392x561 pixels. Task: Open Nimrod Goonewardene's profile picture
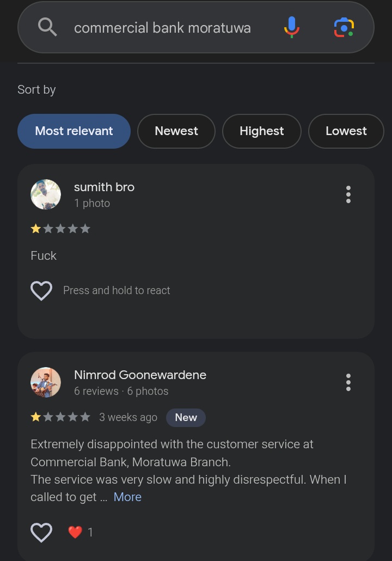coord(46,382)
